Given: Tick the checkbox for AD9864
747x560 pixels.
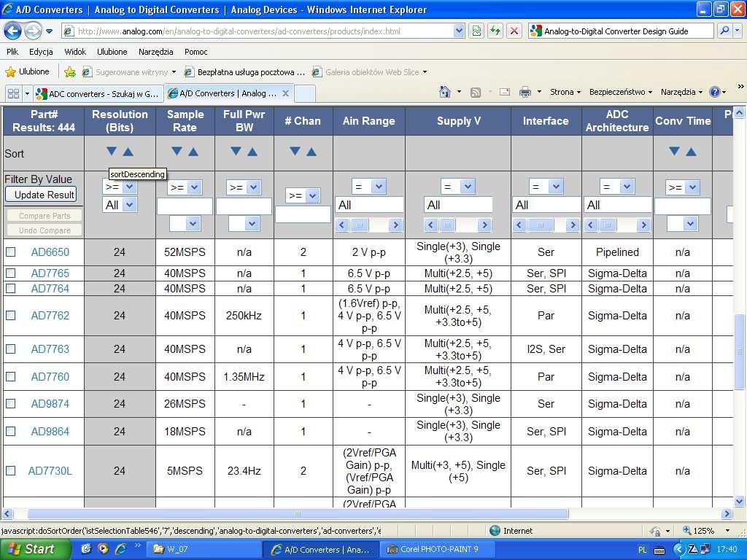Looking at the screenshot, I should (x=10, y=432).
